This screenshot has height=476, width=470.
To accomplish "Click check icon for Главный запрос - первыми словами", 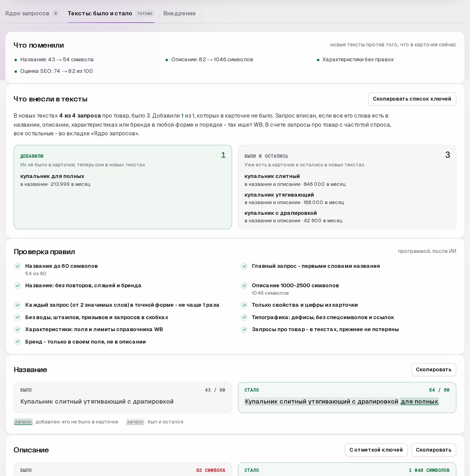I will 244,266.
